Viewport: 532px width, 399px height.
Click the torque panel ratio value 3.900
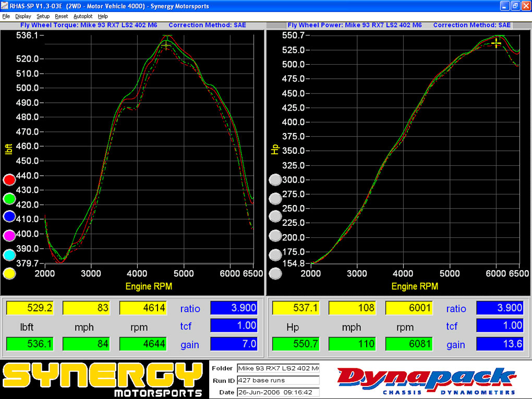(x=234, y=308)
